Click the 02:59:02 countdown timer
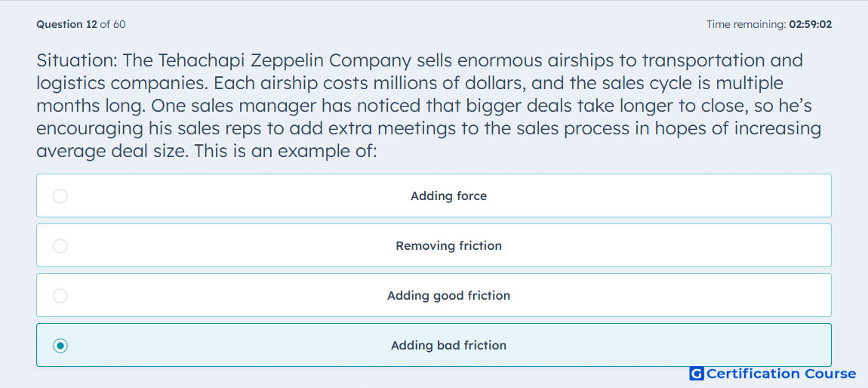868x388 pixels. tap(811, 24)
